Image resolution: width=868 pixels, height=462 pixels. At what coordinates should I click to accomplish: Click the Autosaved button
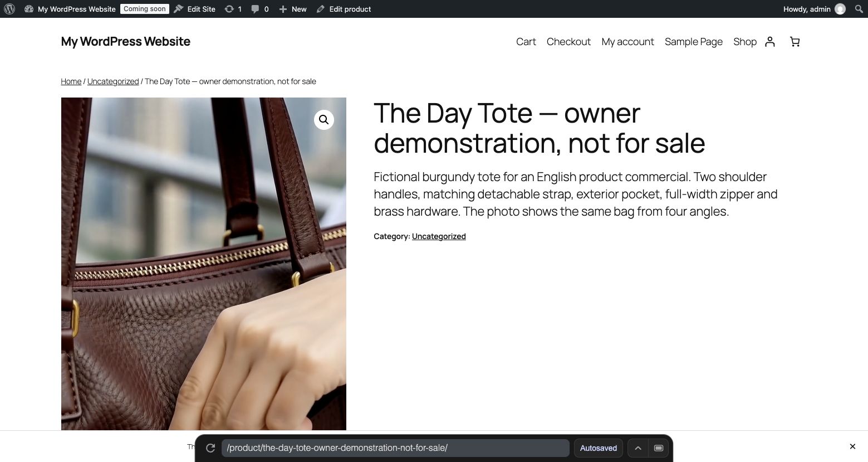point(599,448)
